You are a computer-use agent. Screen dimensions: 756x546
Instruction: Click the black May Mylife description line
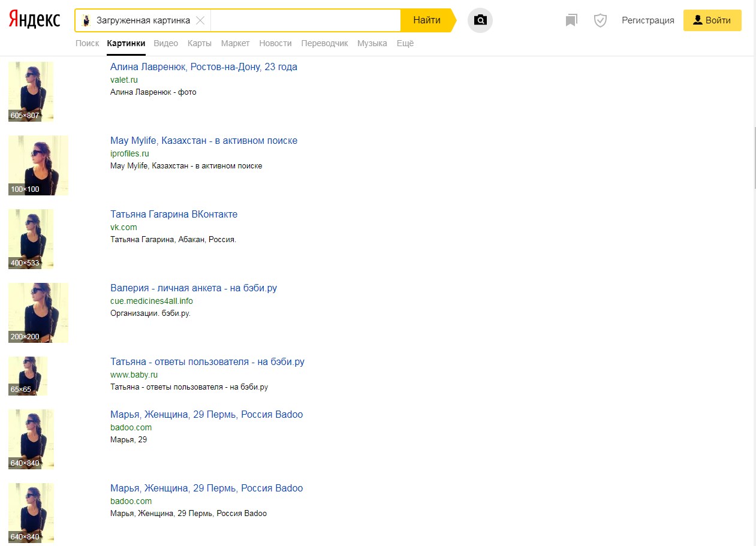(186, 166)
